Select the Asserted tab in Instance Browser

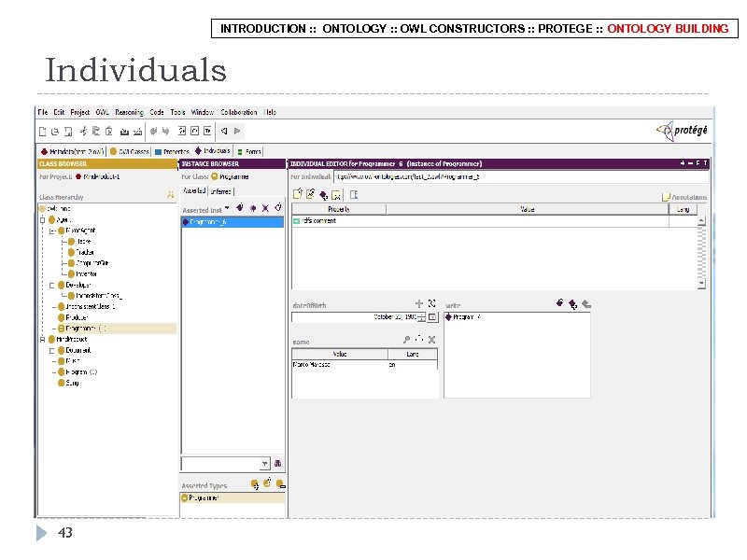pos(194,190)
